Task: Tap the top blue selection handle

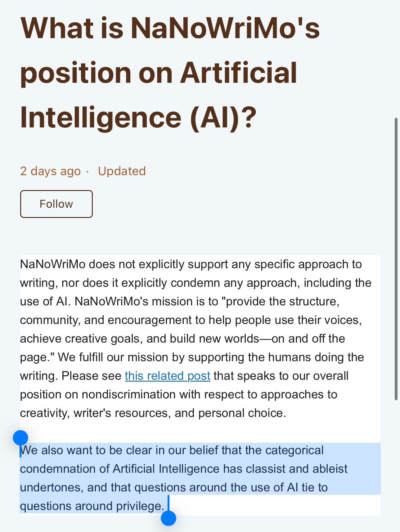Action: click(20, 438)
